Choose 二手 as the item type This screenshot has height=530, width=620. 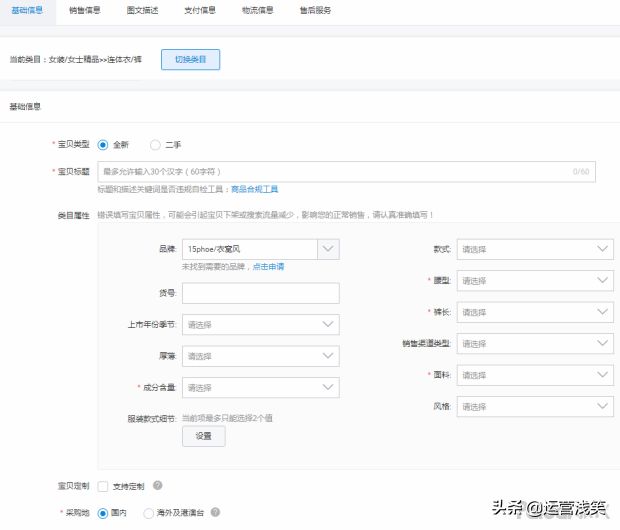155,145
